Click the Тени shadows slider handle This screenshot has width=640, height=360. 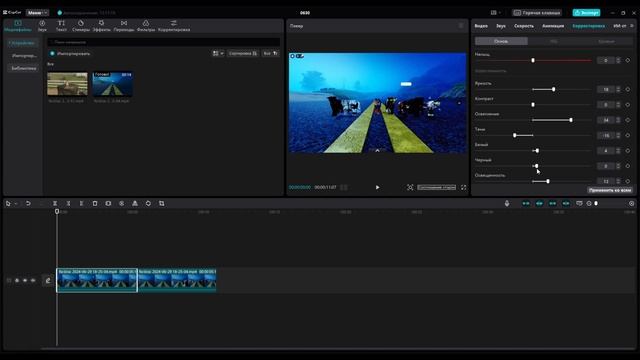click(x=515, y=135)
